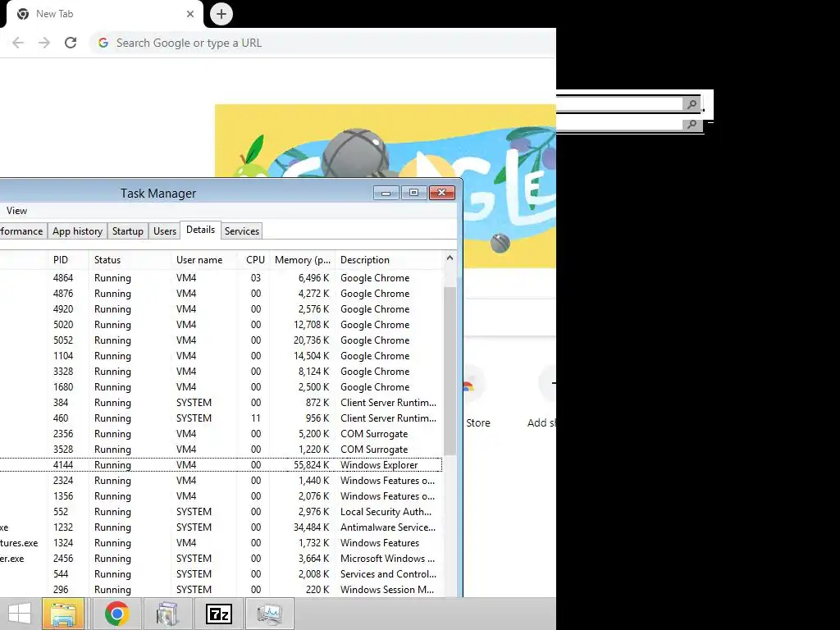Switch to the Performance tab
The height and width of the screenshot is (630, 840).
tap(23, 231)
